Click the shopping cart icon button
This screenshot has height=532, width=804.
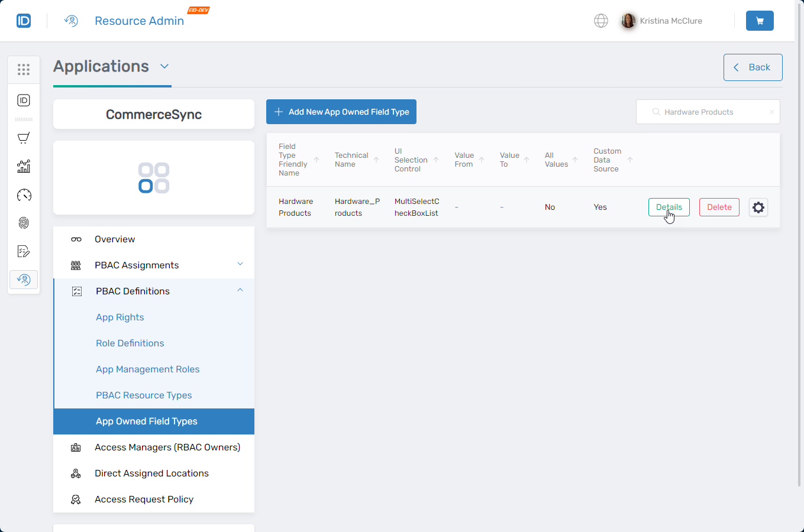[x=760, y=21]
